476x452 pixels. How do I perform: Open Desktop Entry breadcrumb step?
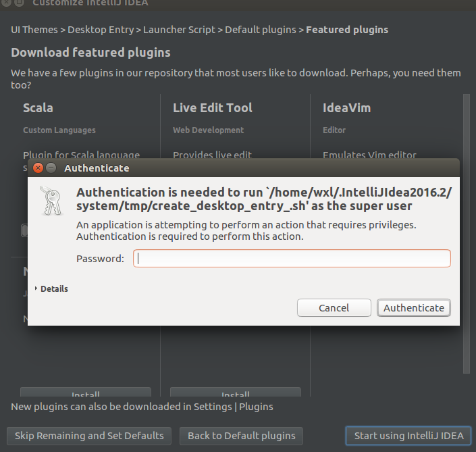(x=101, y=30)
